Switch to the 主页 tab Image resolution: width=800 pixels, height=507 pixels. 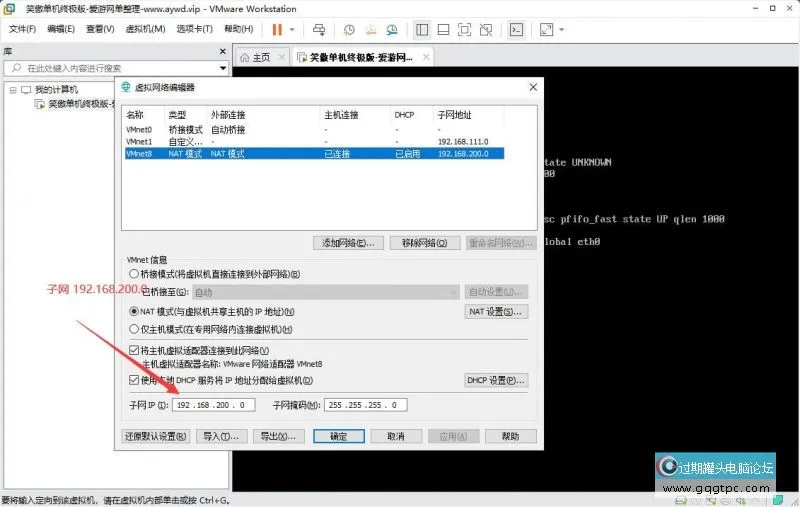[261, 58]
